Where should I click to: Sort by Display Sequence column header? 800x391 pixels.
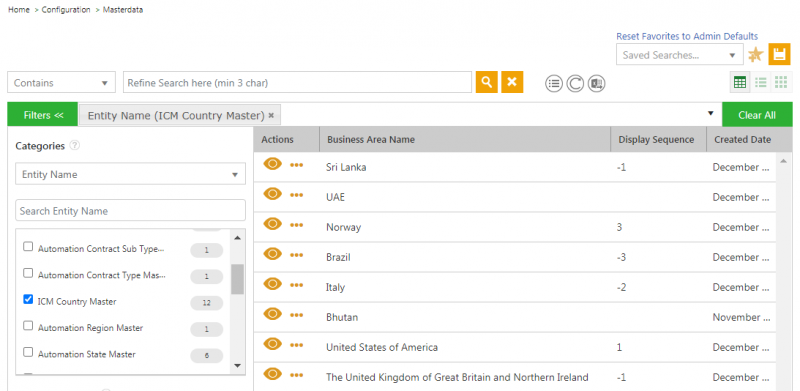(x=658, y=139)
